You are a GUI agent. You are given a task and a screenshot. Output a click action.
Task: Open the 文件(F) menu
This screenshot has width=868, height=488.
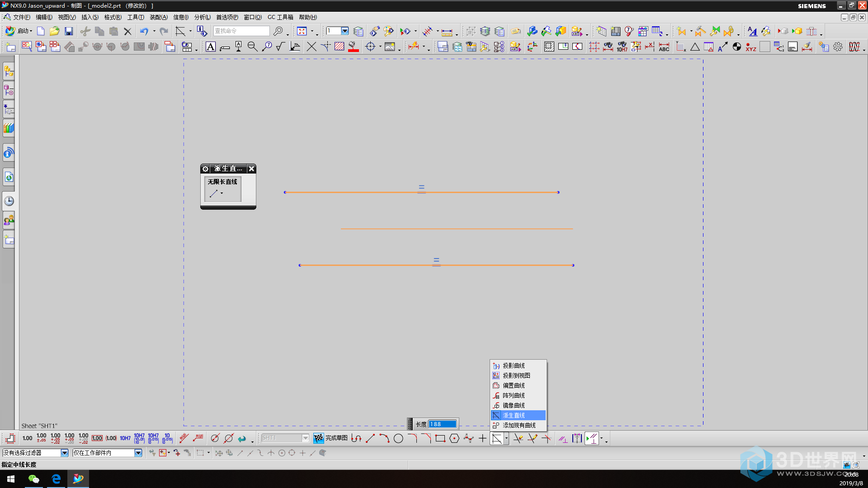(x=21, y=17)
